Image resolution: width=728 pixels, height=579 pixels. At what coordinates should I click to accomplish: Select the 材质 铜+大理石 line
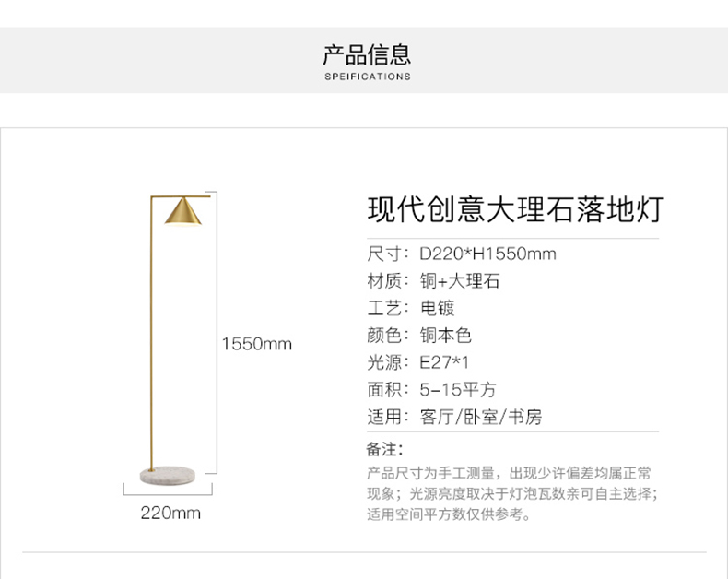coord(433,281)
